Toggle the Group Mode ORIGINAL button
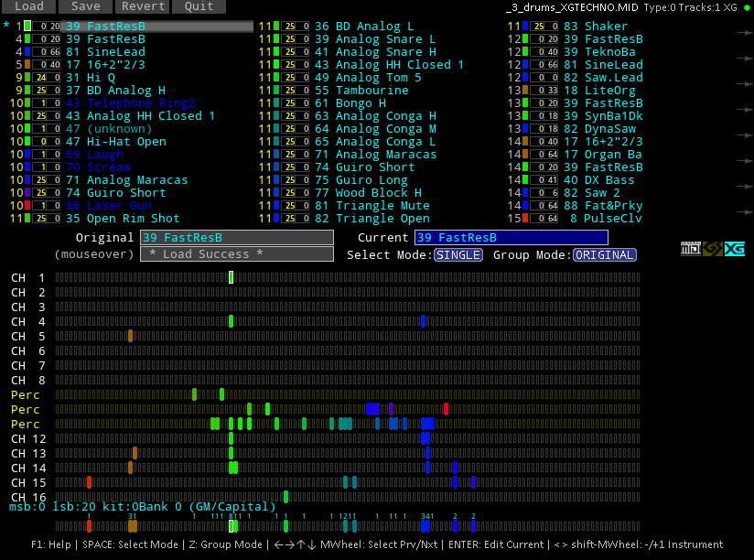Image resolution: width=754 pixels, height=560 pixels. [x=604, y=254]
